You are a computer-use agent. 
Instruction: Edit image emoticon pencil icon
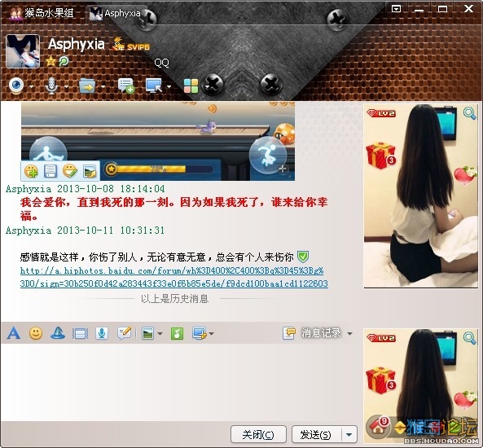click(x=69, y=171)
